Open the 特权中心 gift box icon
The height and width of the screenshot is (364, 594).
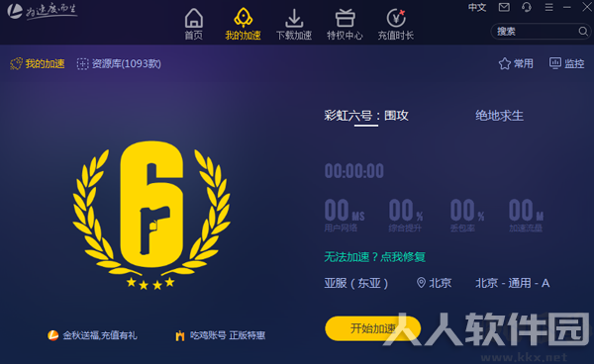tap(345, 24)
